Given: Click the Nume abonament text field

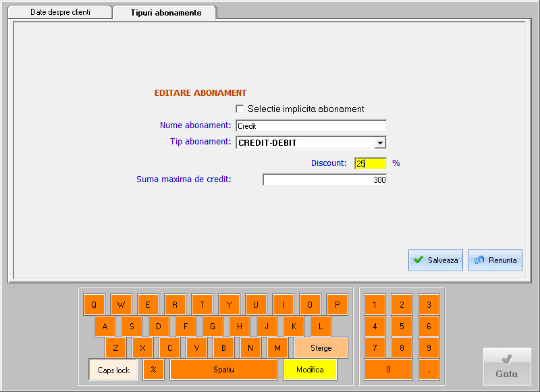Looking at the screenshot, I should point(311,125).
